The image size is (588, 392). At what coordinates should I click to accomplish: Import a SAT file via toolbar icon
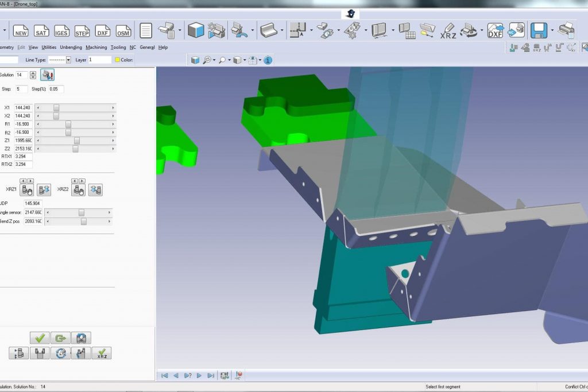pos(41,31)
